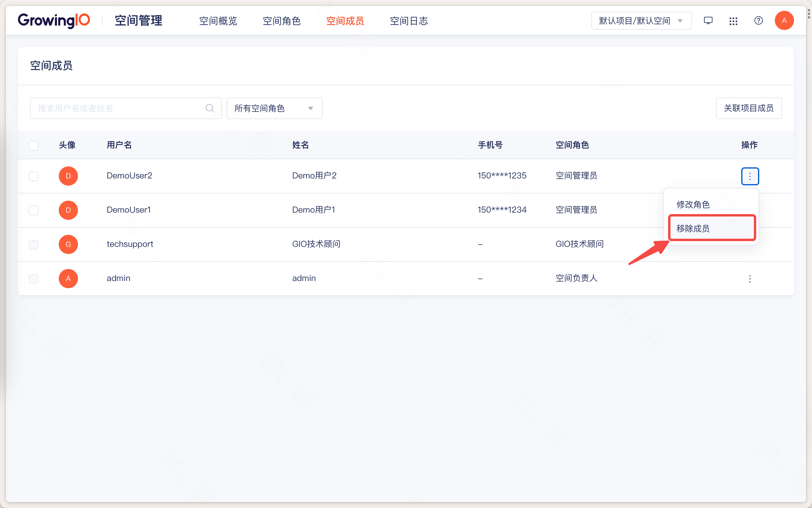The width and height of the screenshot is (812, 508).
Task: Click username DemoUser1
Action: 129,210
